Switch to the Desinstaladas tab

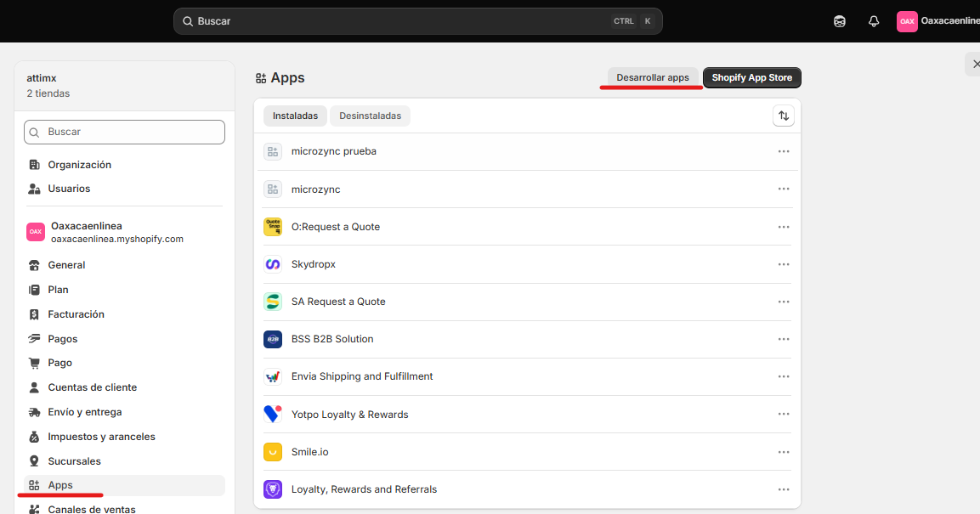pos(370,116)
